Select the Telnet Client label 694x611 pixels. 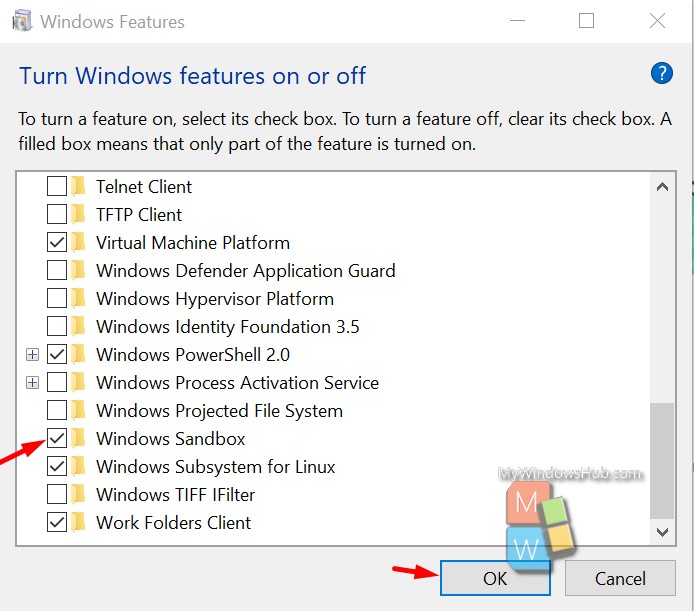144,186
